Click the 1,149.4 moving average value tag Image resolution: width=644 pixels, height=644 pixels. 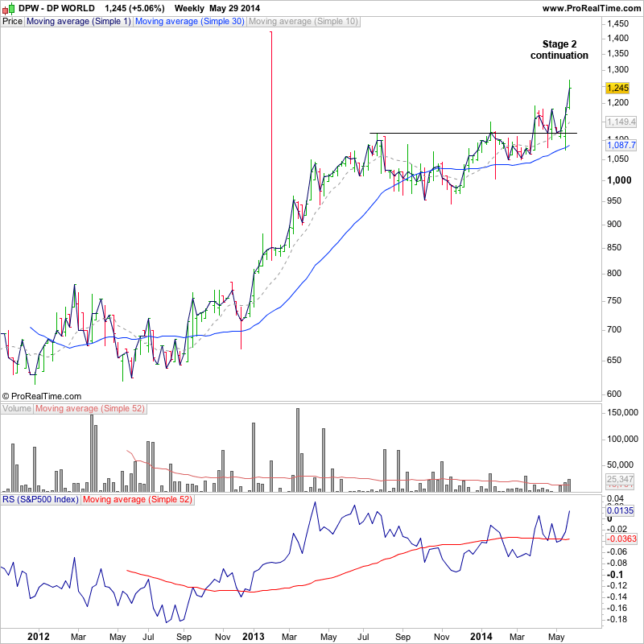tap(621, 122)
